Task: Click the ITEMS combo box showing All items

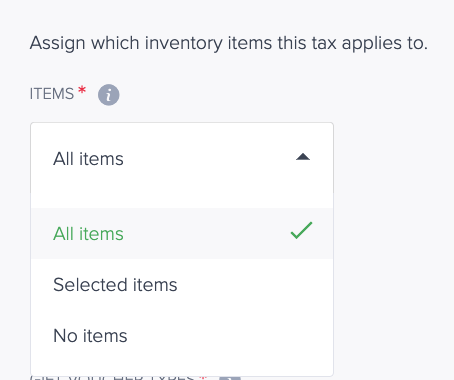Action: [x=182, y=158]
